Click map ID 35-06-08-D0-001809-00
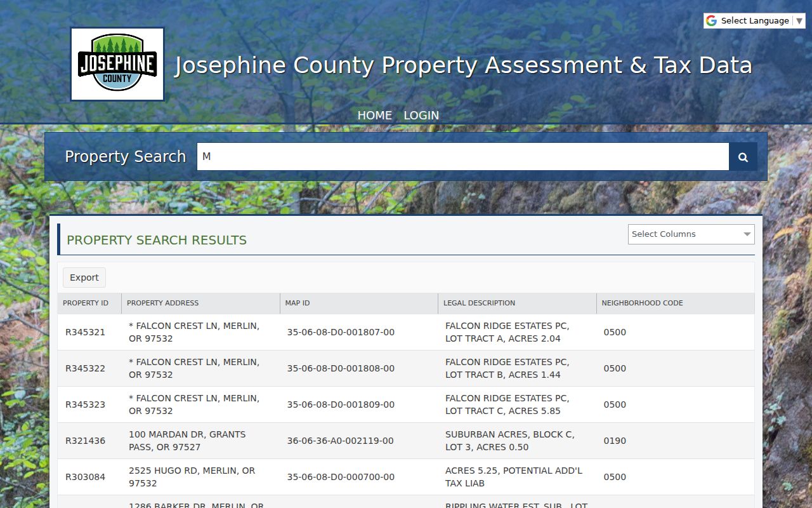 pos(341,404)
